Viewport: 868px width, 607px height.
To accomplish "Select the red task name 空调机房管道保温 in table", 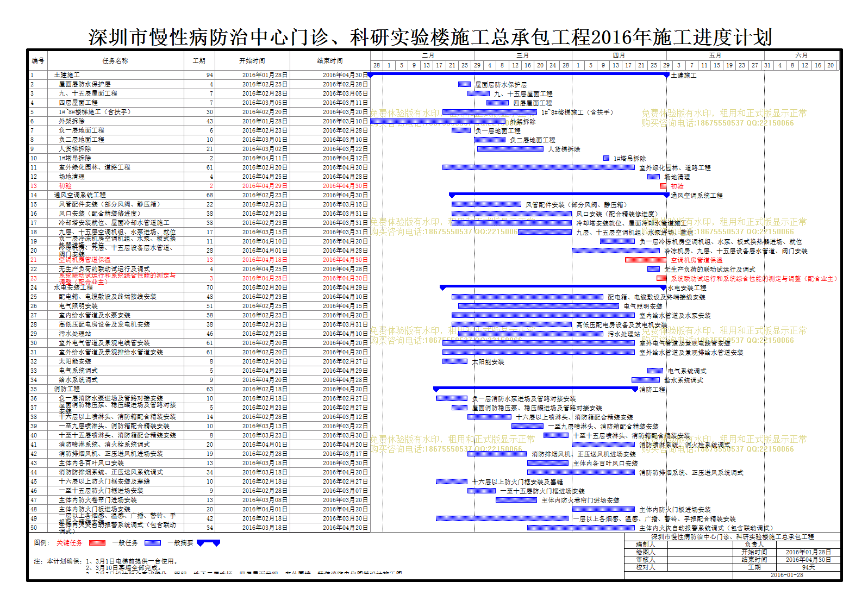I will click(x=85, y=260).
